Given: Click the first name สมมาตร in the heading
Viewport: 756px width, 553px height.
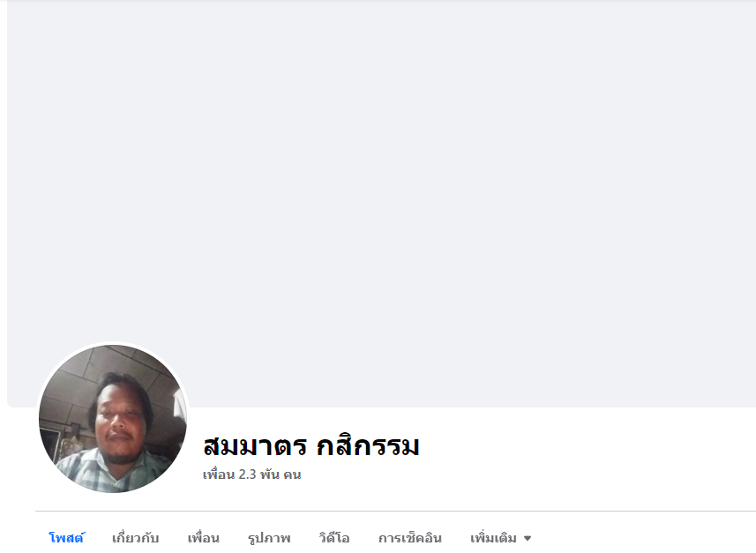Looking at the screenshot, I should [255, 446].
